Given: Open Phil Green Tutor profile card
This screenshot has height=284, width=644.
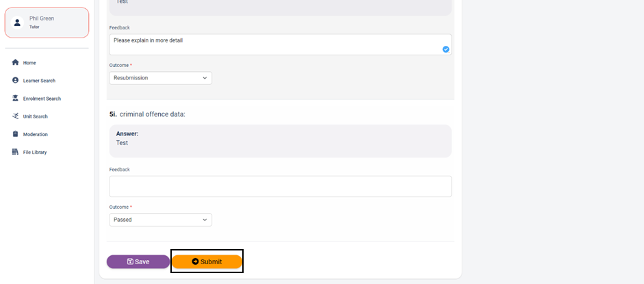Looking at the screenshot, I should coord(47,23).
